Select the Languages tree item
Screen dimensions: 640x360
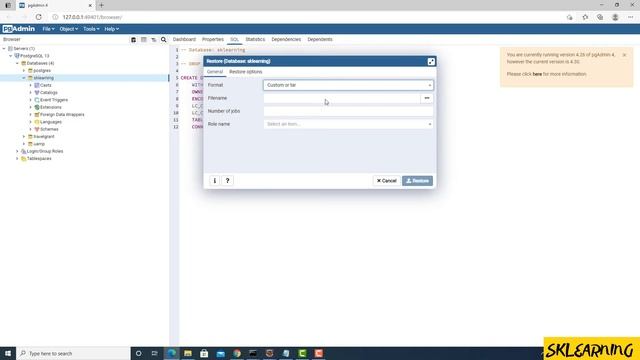(x=51, y=122)
